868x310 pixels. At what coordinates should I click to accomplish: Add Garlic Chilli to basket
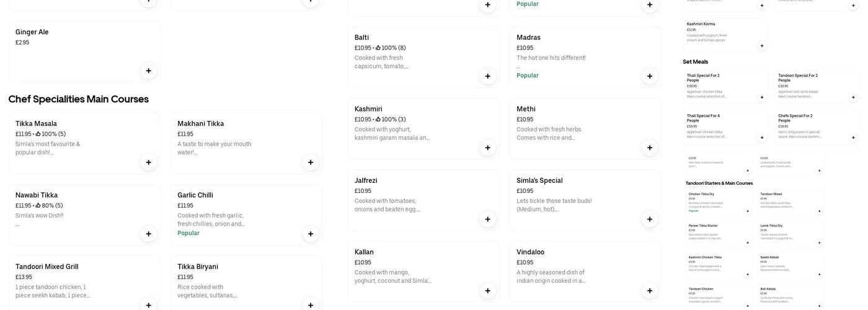click(x=311, y=234)
